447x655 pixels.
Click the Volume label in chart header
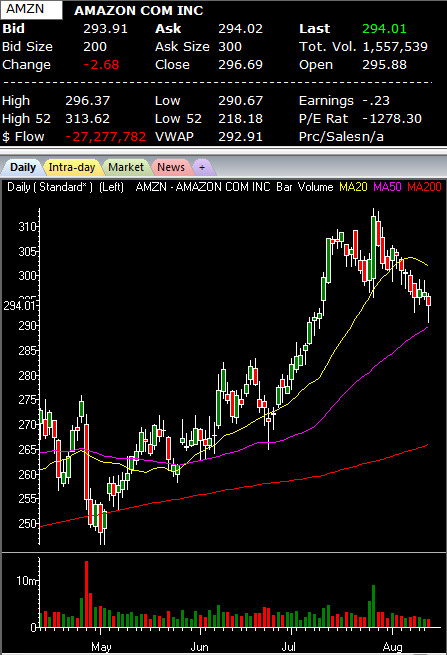click(315, 187)
